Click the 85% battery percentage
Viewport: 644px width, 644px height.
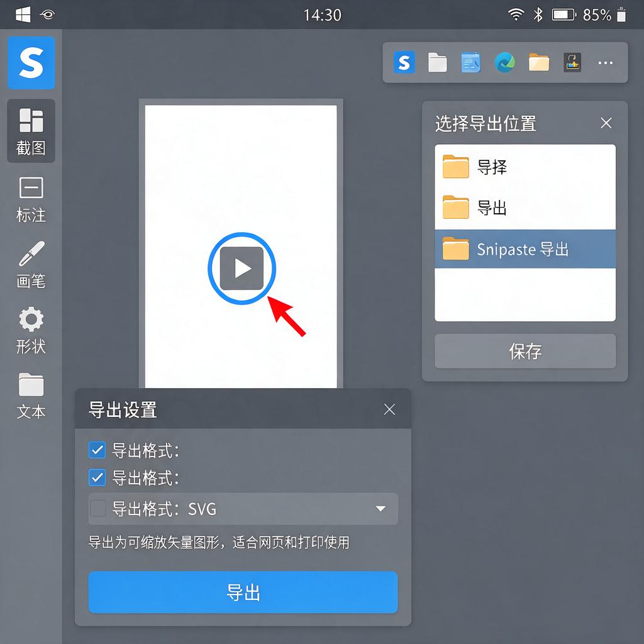point(597,15)
